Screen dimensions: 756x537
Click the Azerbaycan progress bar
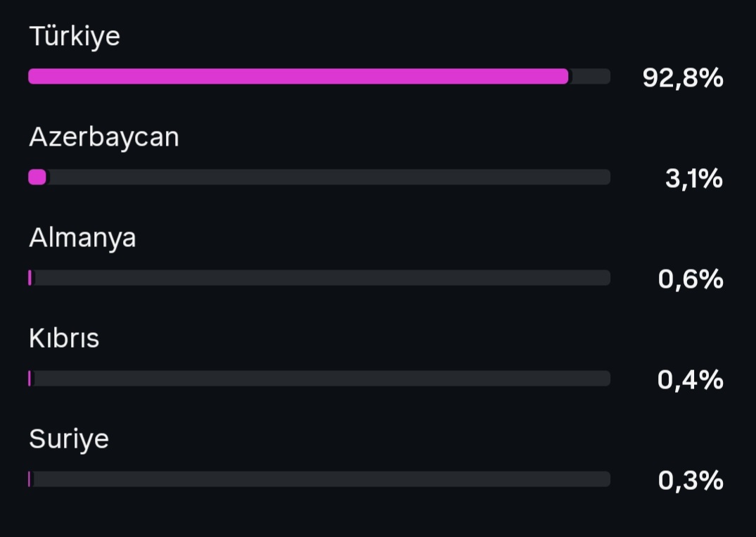319,177
